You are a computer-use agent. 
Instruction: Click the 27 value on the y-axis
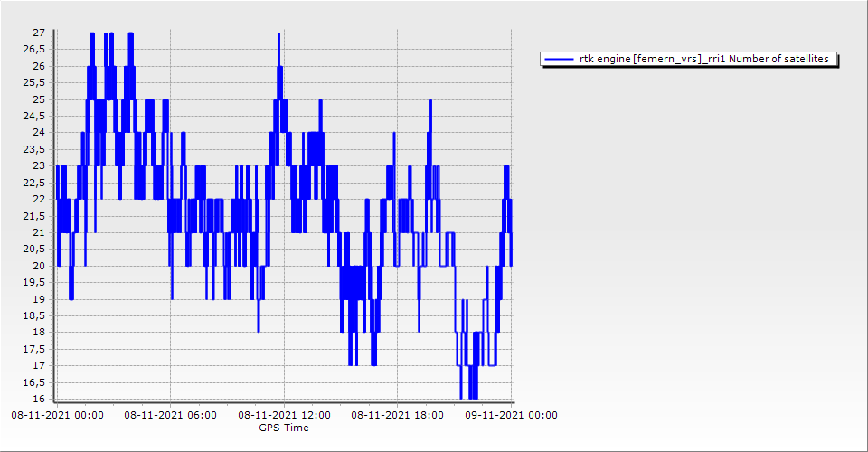[39, 33]
